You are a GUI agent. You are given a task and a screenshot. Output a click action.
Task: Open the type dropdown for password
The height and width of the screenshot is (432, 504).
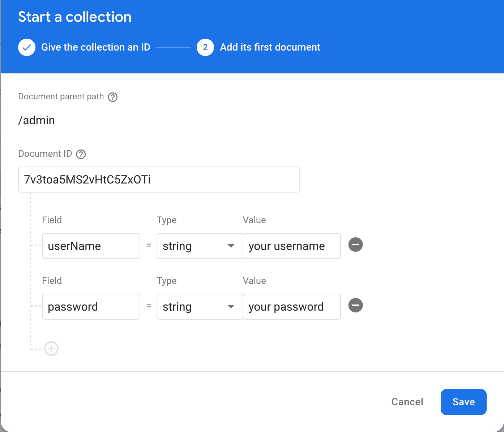click(200, 307)
